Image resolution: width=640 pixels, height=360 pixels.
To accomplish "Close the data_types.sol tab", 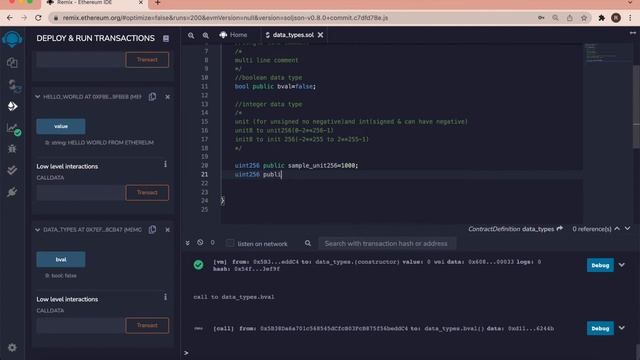I will (320, 35).
